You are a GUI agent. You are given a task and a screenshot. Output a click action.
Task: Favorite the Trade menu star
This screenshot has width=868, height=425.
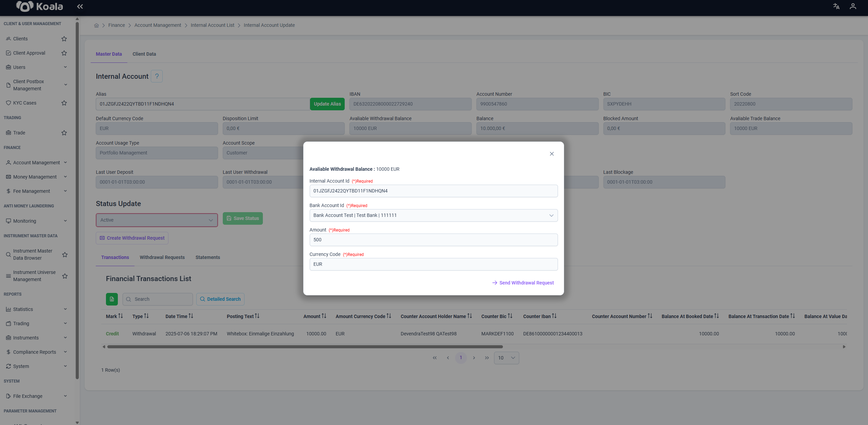[64, 133]
